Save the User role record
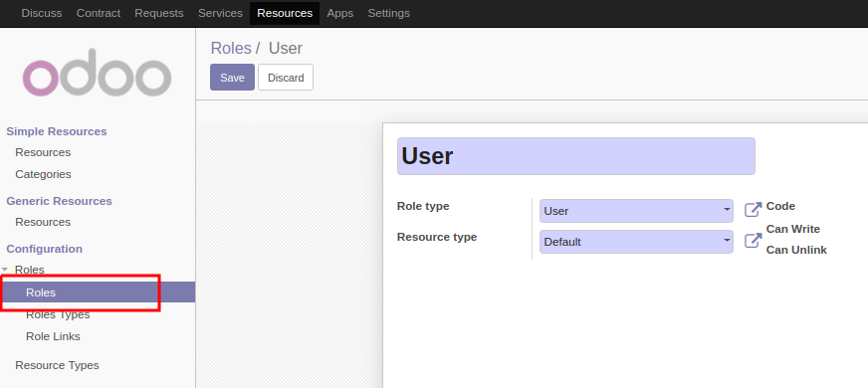 click(x=232, y=78)
